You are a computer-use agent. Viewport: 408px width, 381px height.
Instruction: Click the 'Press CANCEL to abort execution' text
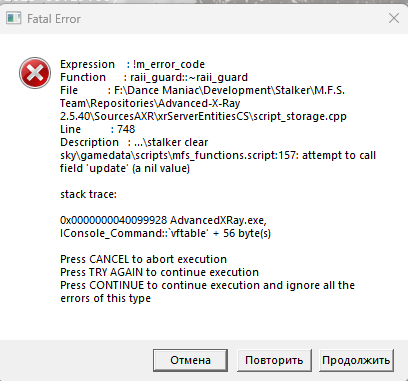click(143, 259)
